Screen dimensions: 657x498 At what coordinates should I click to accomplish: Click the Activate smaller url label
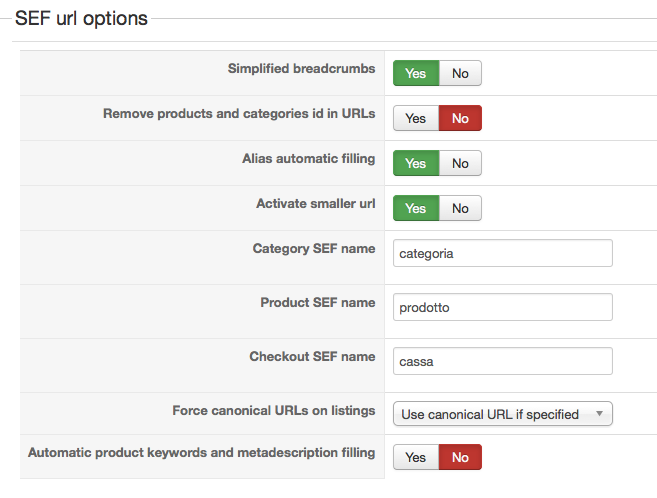(x=315, y=203)
